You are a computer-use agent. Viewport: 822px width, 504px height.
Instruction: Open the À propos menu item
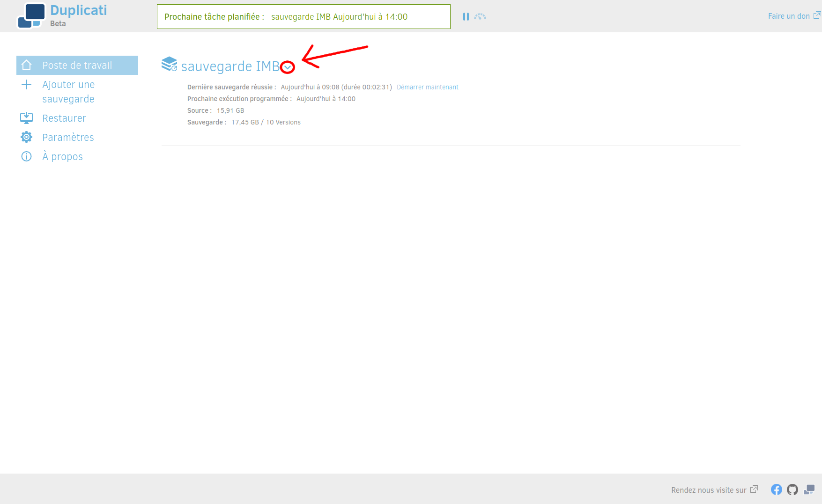[x=62, y=156]
